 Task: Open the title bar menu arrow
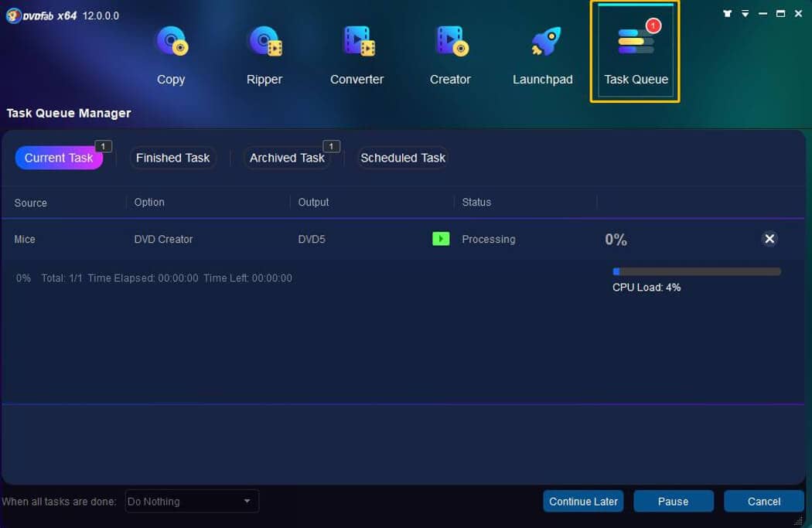pyautogui.click(x=744, y=13)
